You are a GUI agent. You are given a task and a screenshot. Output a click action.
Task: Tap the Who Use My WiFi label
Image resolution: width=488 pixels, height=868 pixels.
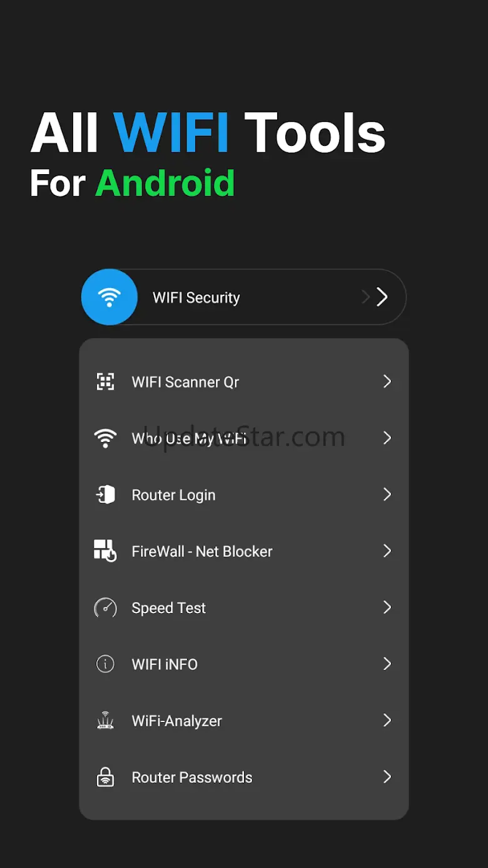point(188,438)
